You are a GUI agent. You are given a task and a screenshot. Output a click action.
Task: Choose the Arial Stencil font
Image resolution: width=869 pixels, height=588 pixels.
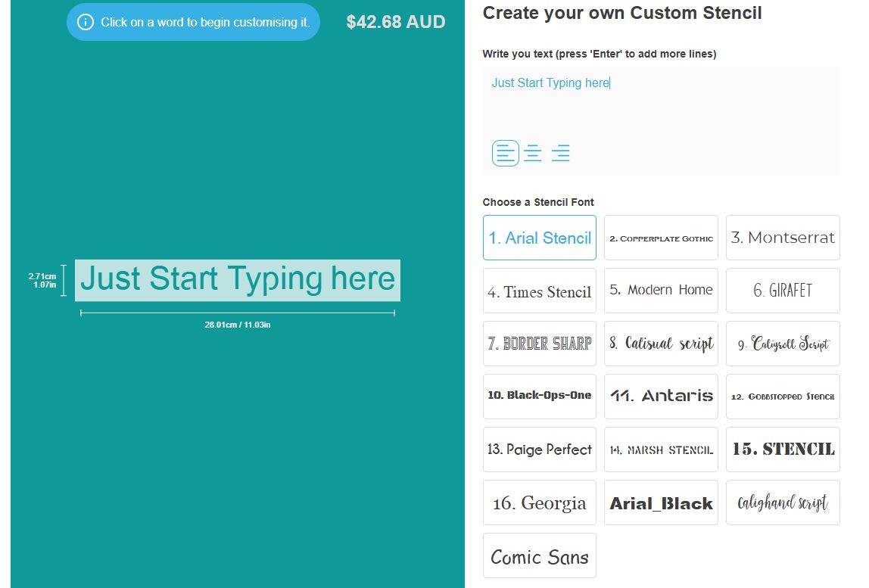pos(540,238)
